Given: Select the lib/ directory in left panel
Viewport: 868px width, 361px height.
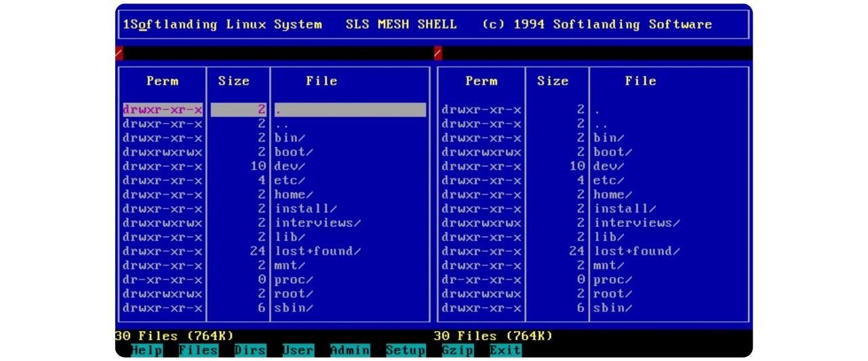Looking at the screenshot, I should (290, 237).
